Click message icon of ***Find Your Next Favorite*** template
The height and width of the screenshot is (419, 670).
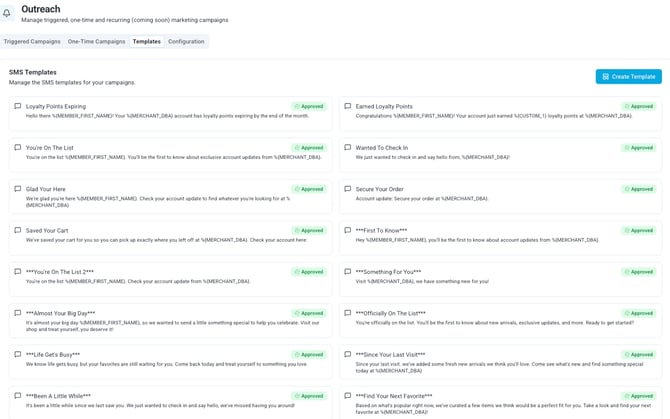(347, 396)
